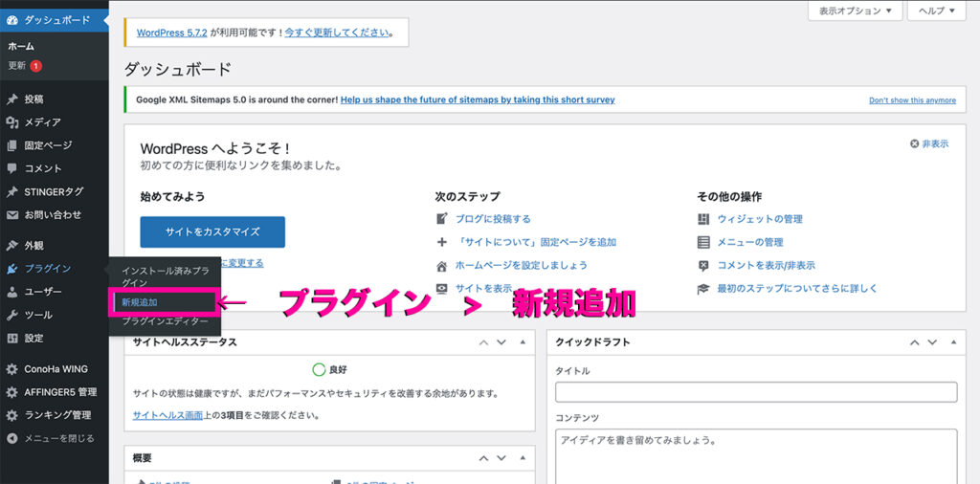This screenshot has height=484, width=980.
Task: Click the ホームページを設定しましょう link text
Action: point(522,265)
